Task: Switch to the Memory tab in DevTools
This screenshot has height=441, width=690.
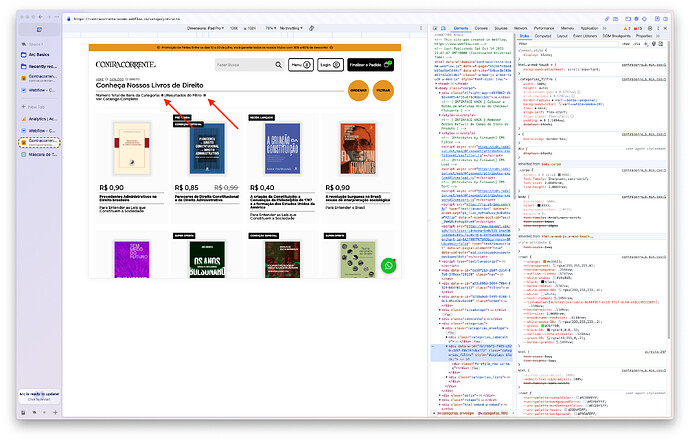Action: tap(567, 28)
